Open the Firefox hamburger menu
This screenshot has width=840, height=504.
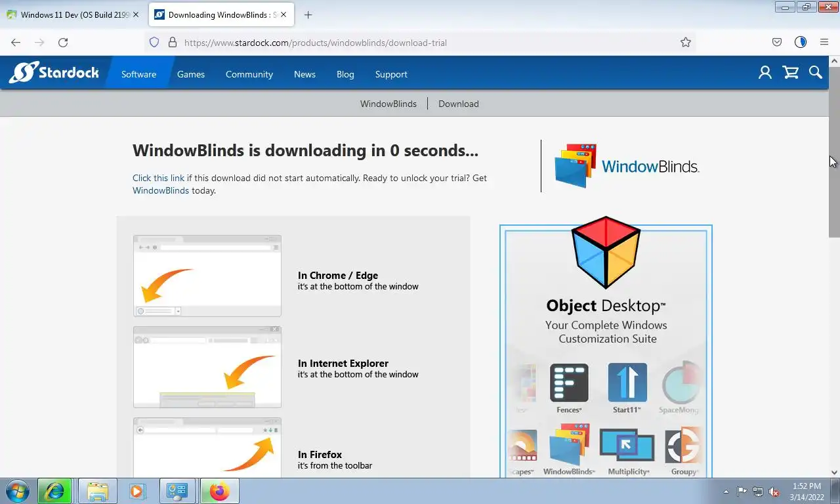[824, 43]
